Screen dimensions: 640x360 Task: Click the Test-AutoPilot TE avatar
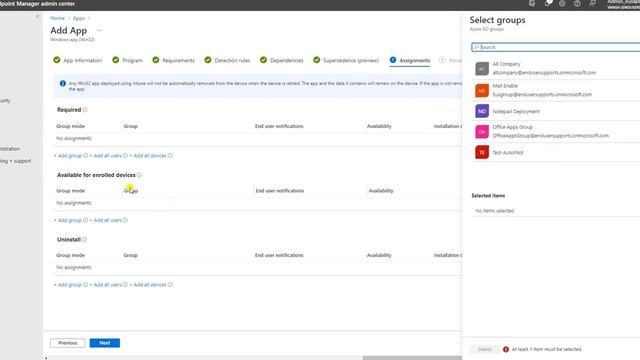coord(482,152)
